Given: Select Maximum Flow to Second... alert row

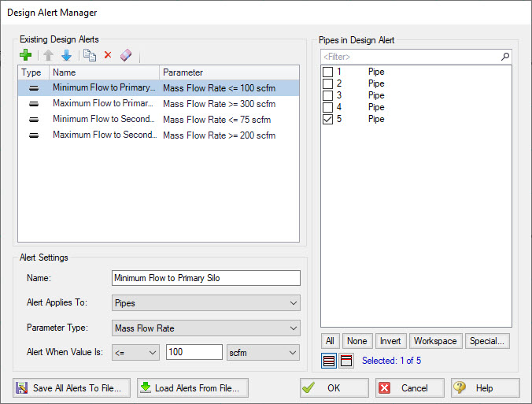Looking at the screenshot, I should click(158, 135).
